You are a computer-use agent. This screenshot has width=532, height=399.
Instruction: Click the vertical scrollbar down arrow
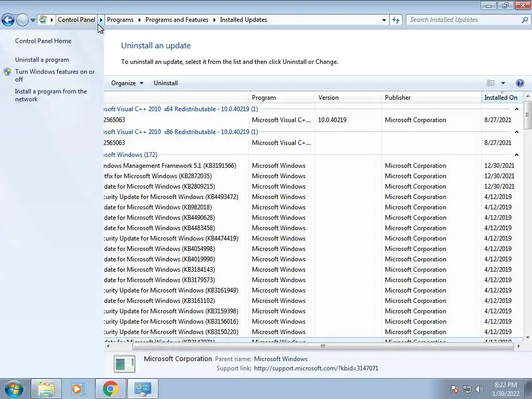(x=528, y=338)
